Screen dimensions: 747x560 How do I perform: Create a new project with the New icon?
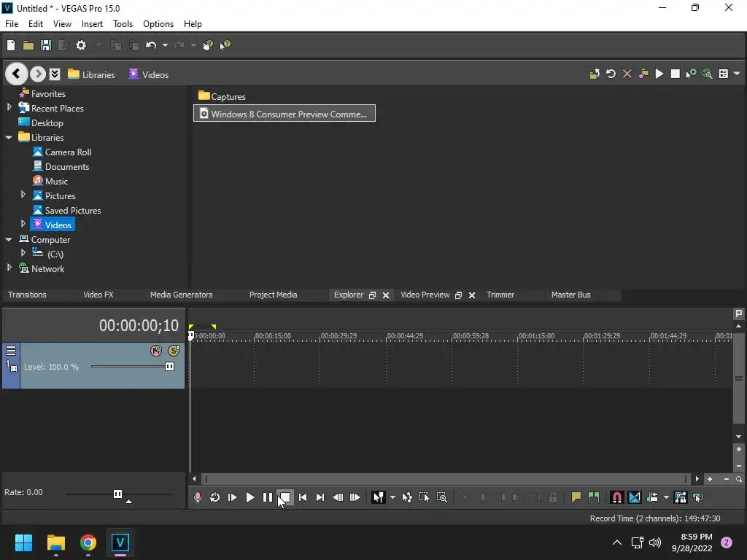pos(11,45)
